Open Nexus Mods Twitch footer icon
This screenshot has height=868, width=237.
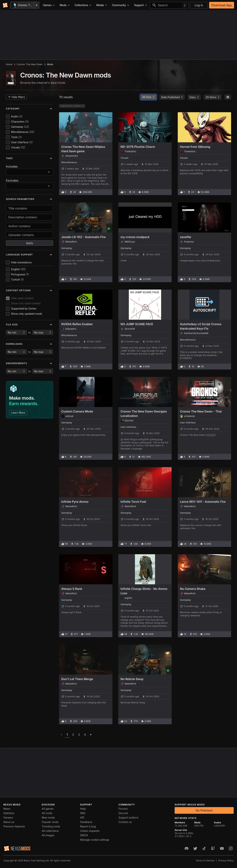coord(213,848)
